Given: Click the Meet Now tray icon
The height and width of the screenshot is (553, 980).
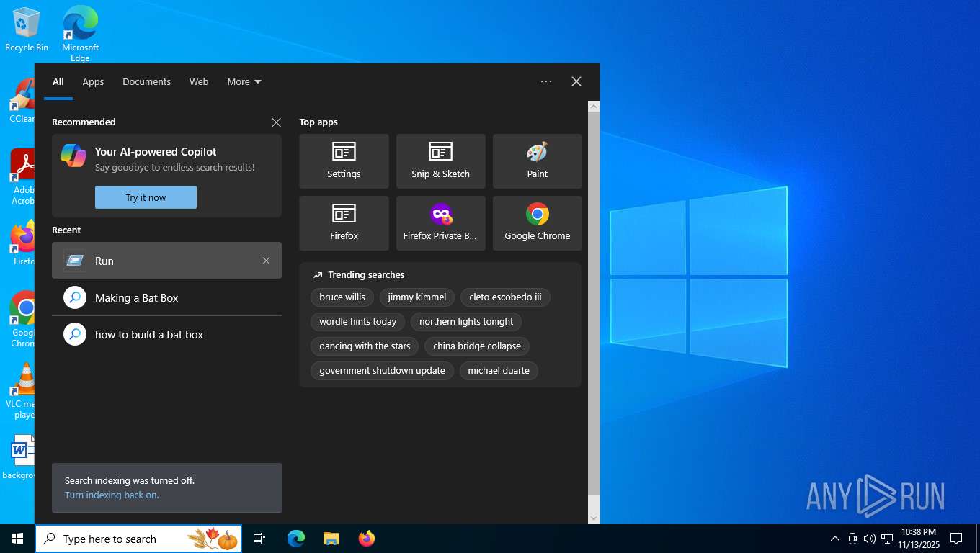Looking at the screenshot, I should 852,539.
